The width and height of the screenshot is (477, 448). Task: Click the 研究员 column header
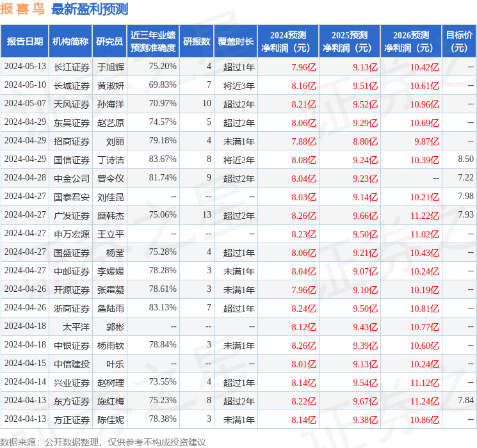pyautogui.click(x=109, y=41)
